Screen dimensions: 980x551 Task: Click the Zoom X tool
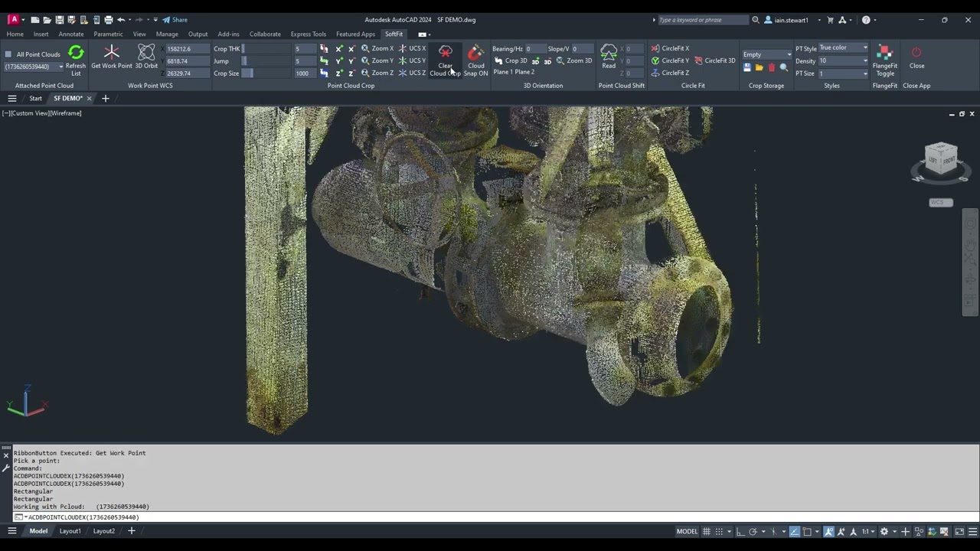[377, 48]
